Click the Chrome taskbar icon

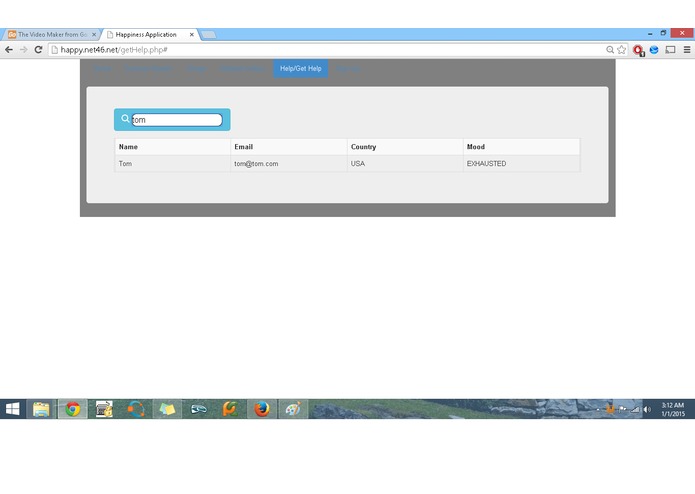pyautogui.click(x=73, y=409)
